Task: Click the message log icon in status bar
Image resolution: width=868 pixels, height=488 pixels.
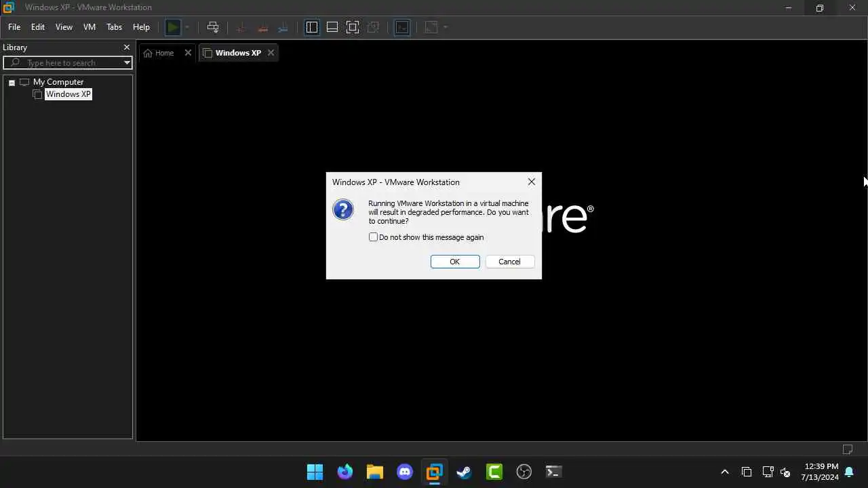Action: tap(848, 449)
